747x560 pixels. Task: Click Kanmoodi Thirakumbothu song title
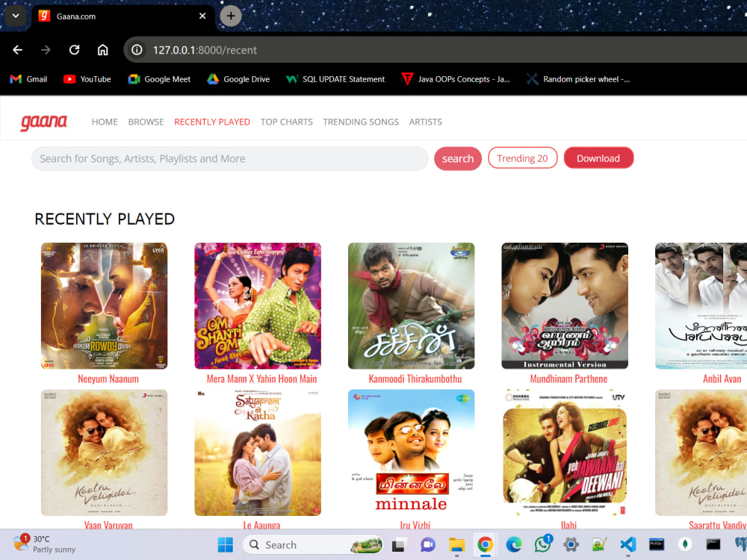[x=415, y=379]
